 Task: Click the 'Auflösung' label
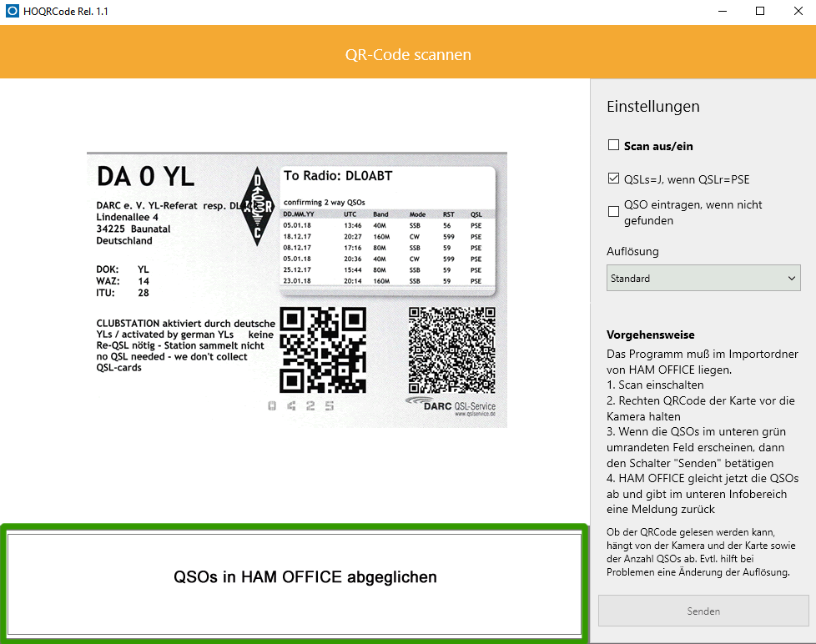(632, 252)
